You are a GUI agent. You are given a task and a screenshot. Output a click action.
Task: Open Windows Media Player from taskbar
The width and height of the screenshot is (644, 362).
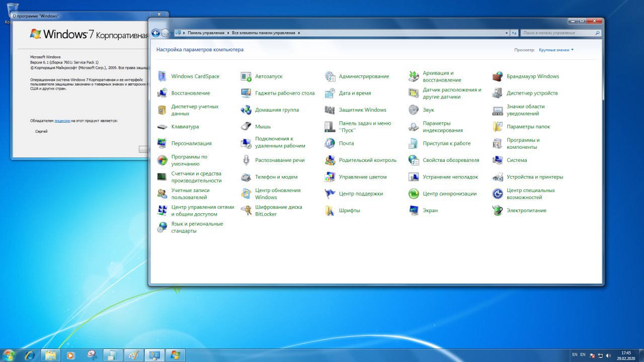click(71, 355)
